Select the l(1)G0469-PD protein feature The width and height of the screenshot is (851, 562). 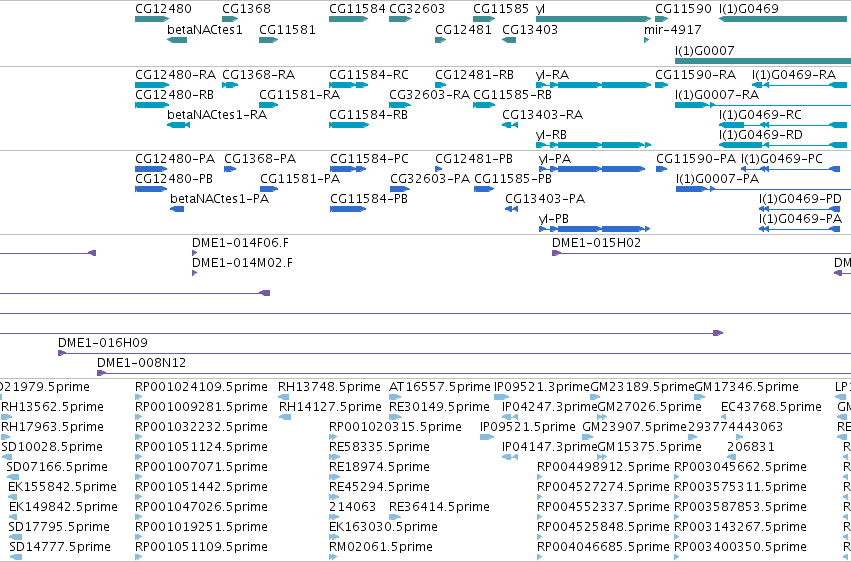click(799, 209)
